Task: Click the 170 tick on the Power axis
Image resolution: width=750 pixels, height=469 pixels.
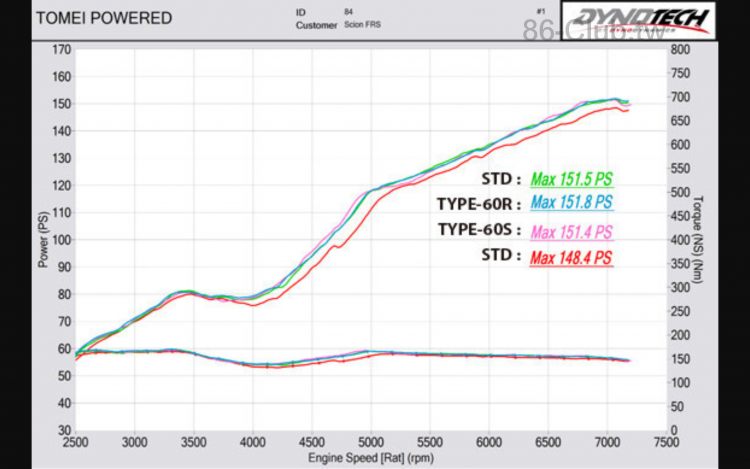Action: tap(61, 49)
